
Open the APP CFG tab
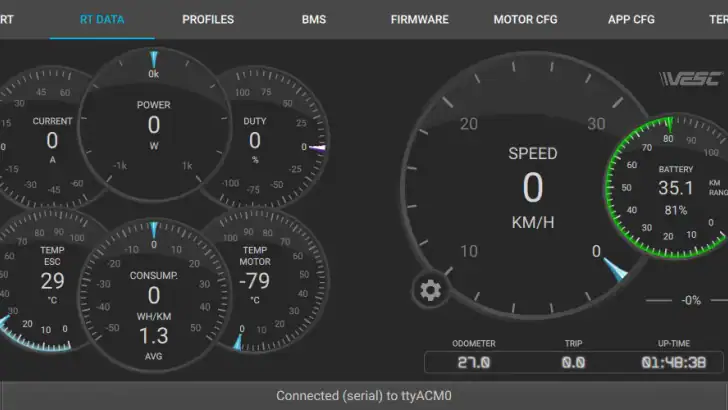click(631, 20)
